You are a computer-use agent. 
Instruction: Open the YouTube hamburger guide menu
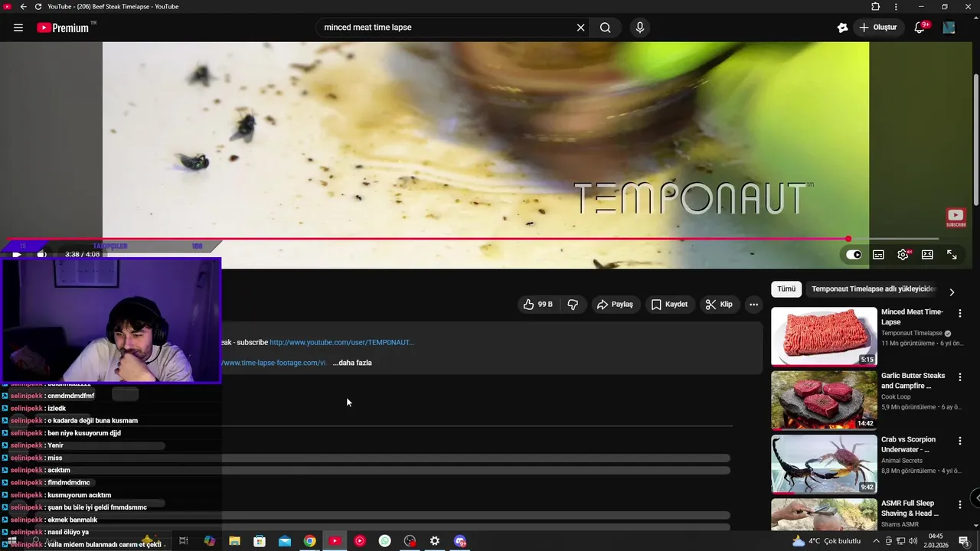18,28
